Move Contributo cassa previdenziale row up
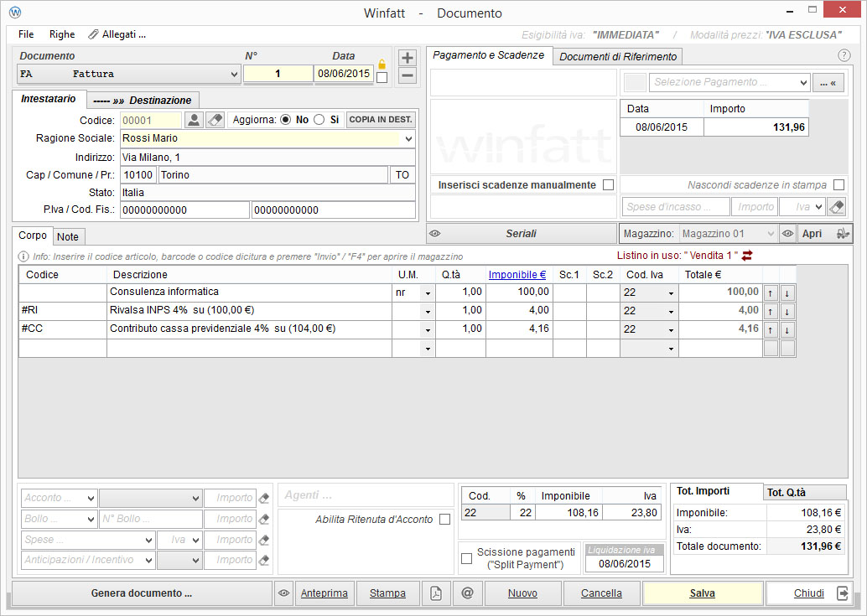Viewport: 867px width, 616px height. click(x=771, y=330)
